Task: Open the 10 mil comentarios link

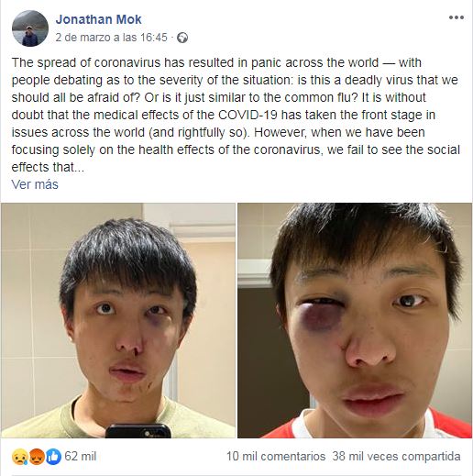Action: (276, 457)
